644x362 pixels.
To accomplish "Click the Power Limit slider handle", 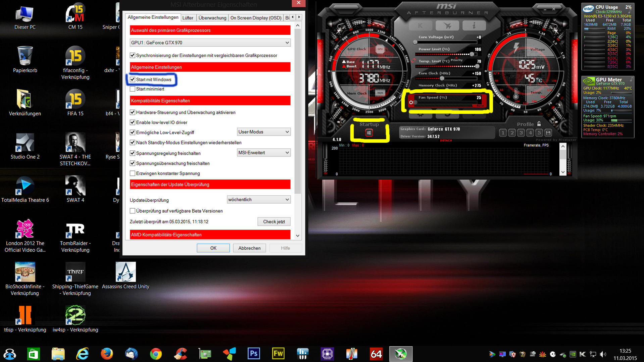I will point(472,54).
